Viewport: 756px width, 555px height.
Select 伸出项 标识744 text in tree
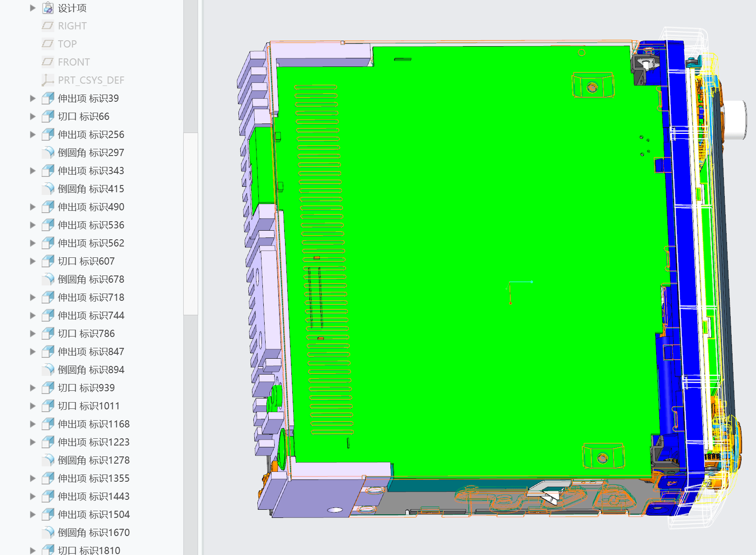[91, 315]
